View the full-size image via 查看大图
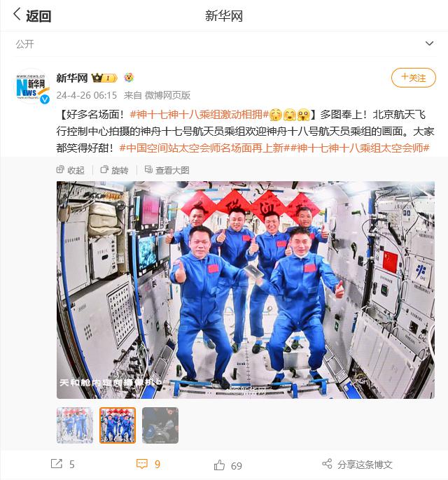448x480 pixels. [x=167, y=170]
